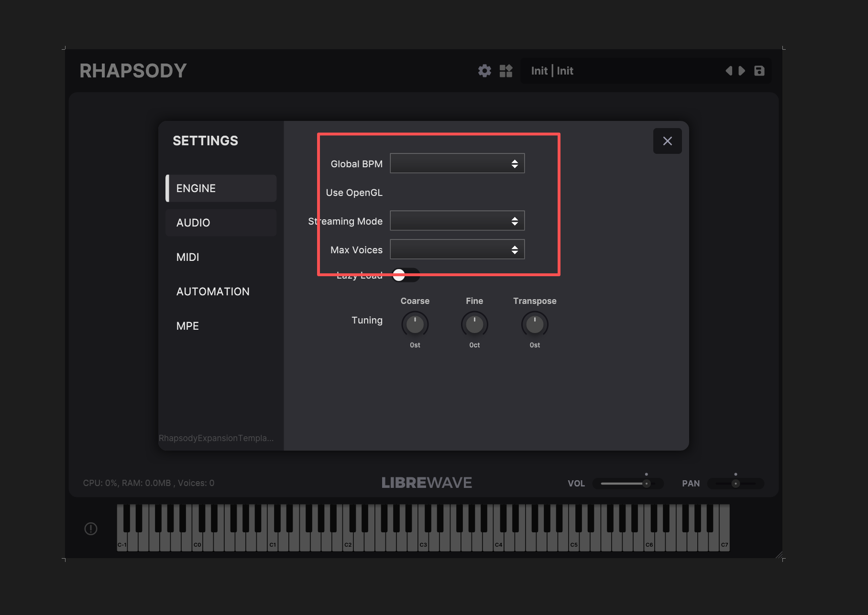This screenshot has height=615, width=868.
Task: Click the Coarse tuning knob
Action: pos(415,324)
